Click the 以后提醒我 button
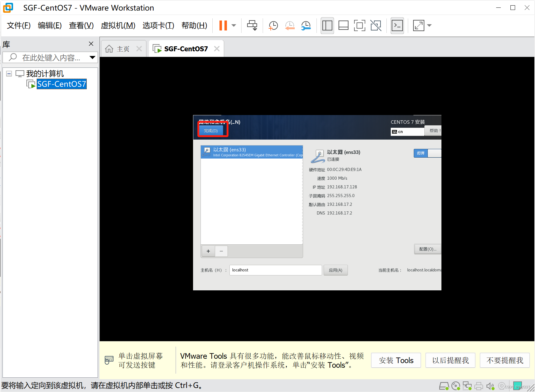The image size is (535, 392). click(x=450, y=360)
